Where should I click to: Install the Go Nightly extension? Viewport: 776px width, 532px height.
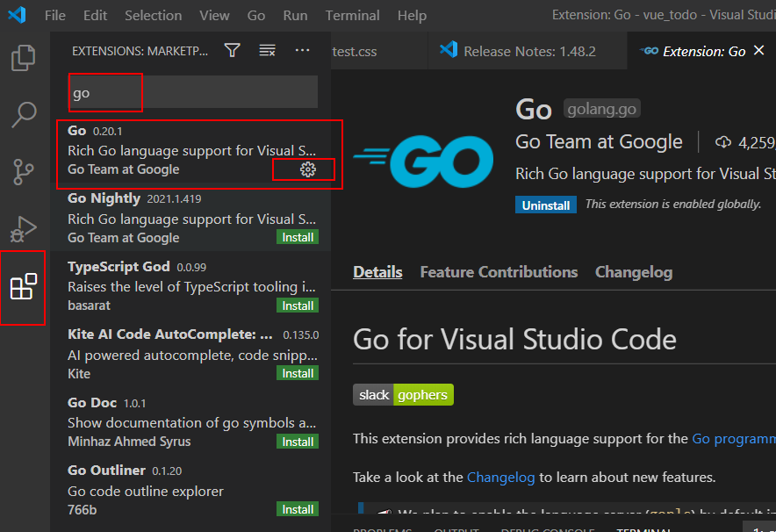click(298, 238)
